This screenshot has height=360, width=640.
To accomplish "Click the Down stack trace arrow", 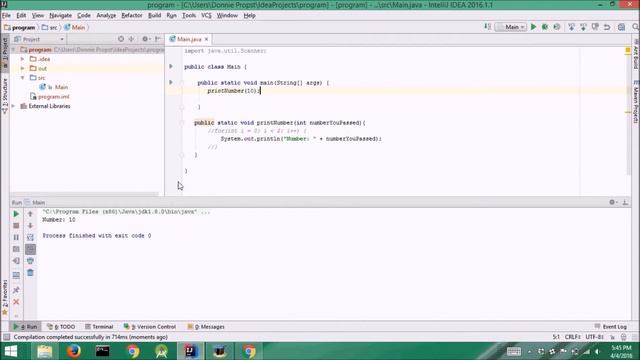I will tap(30, 226).
